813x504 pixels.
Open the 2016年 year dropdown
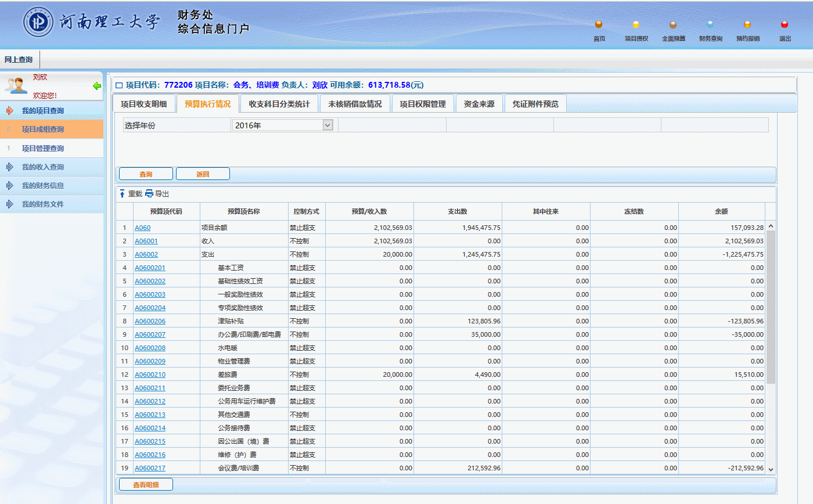click(x=328, y=125)
